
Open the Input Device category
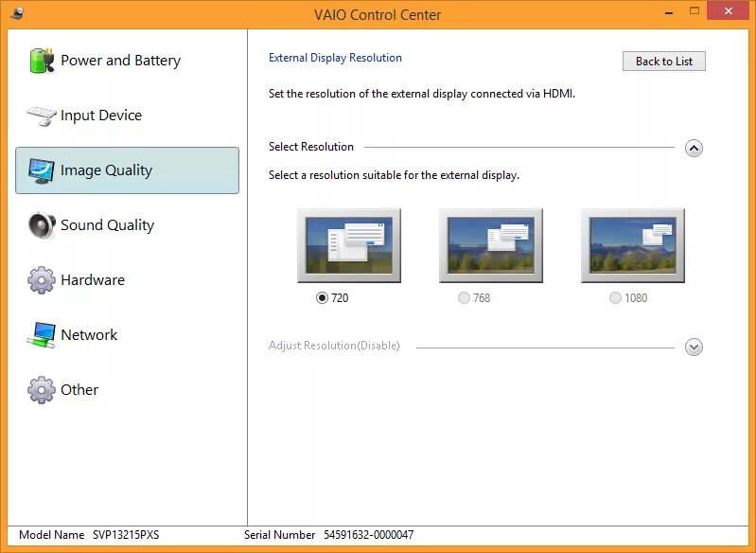(128, 116)
